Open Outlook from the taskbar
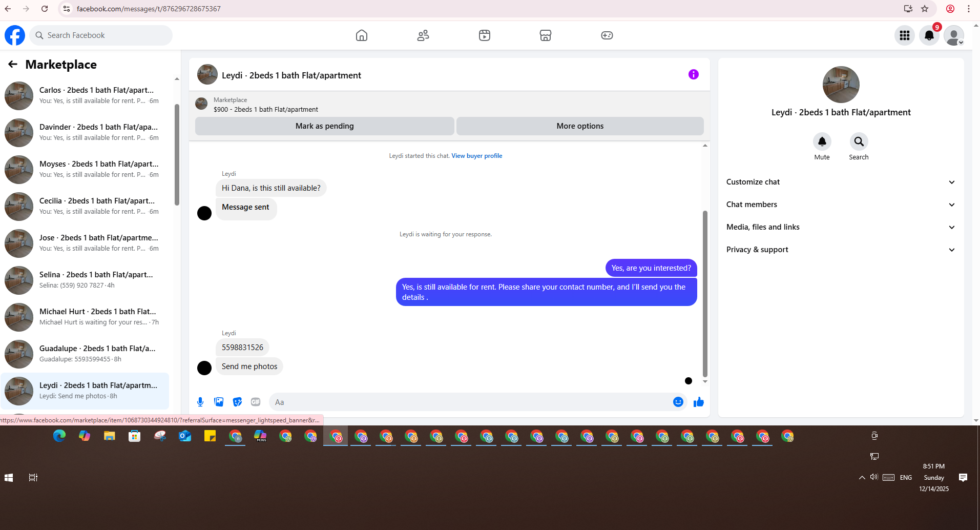Screen dimensions: 980x530 tap(185, 436)
